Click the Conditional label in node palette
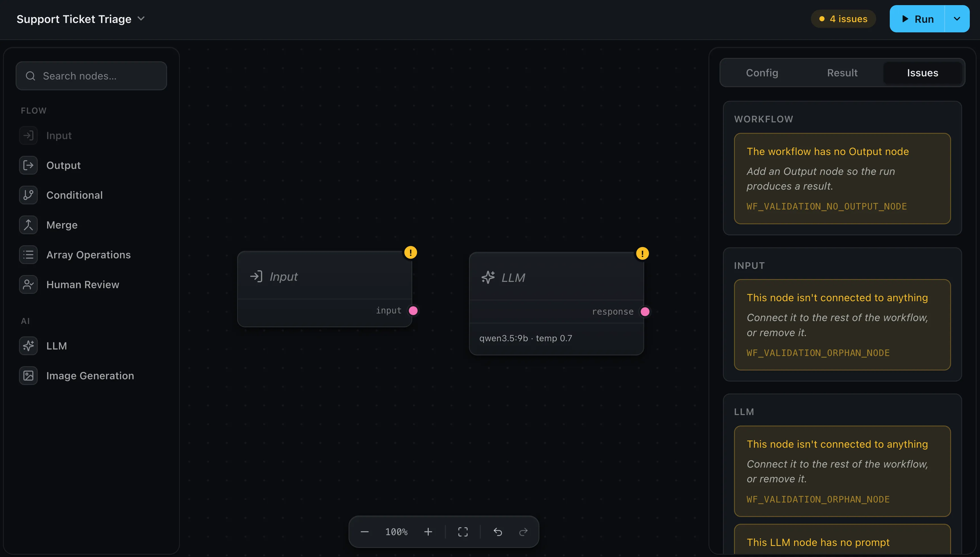 tap(75, 195)
